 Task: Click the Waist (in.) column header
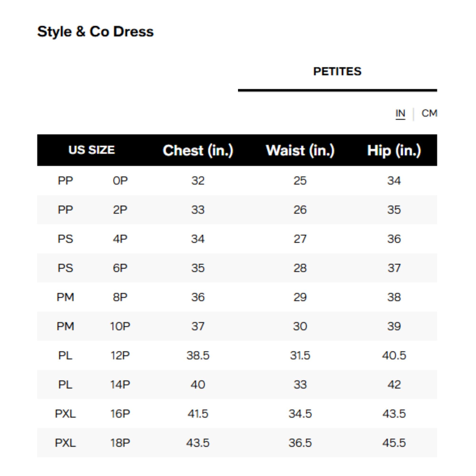(x=300, y=150)
